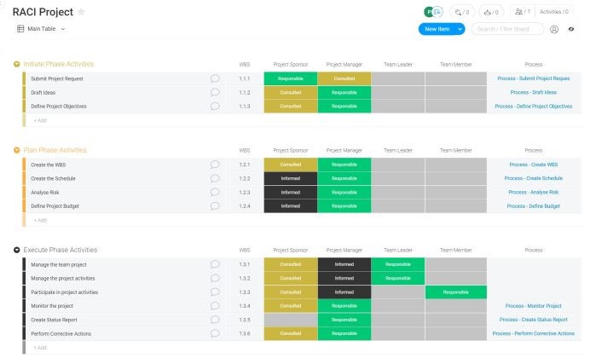
Task: Click Responsible status cell for Draft Ideas
Action: pyautogui.click(x=344, y=92)
